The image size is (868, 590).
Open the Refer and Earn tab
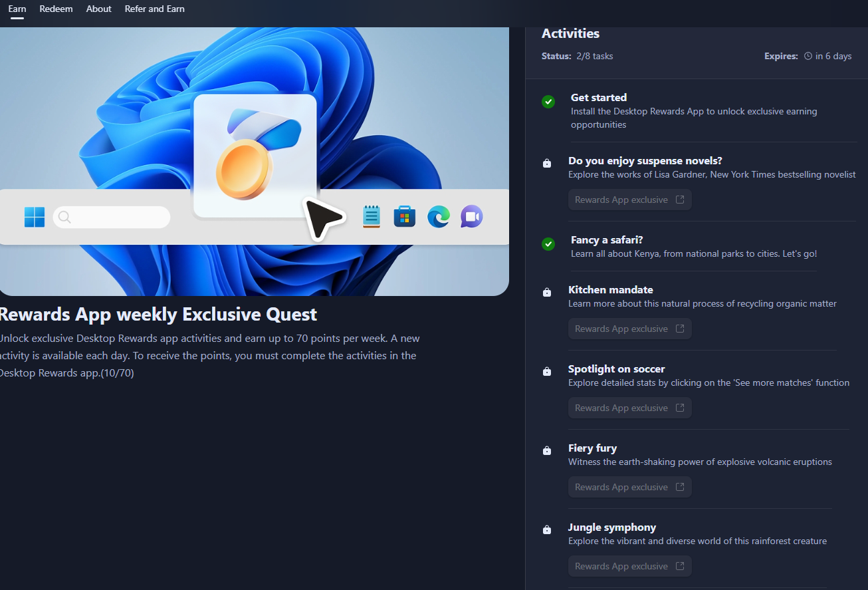(155, 9)
